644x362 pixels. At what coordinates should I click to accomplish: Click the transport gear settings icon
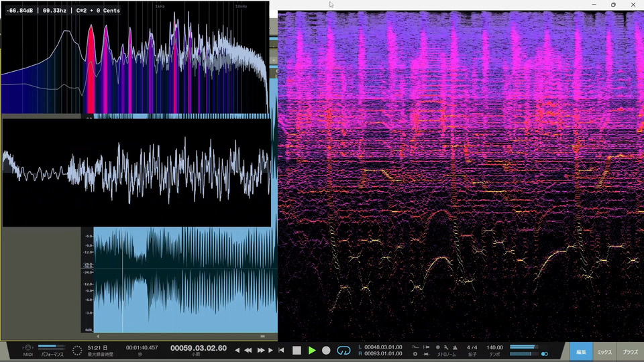pyautogui.click(x=416, y=354)
